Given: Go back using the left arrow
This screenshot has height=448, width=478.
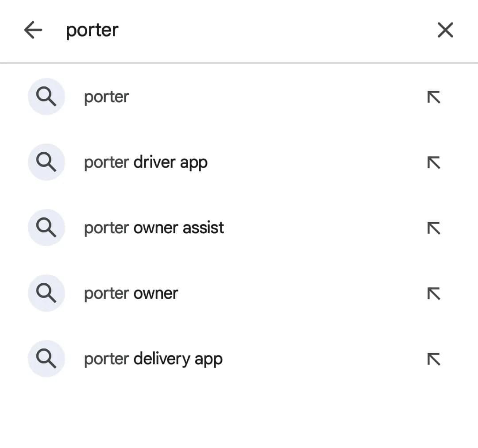Looking at the screenshot, I should click(33, 31).
